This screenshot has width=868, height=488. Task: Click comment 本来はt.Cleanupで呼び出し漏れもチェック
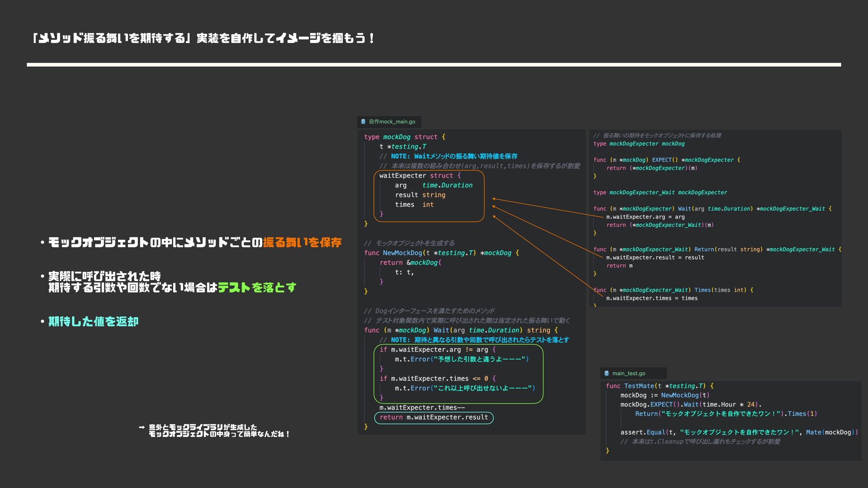click(x=700, y=441)
